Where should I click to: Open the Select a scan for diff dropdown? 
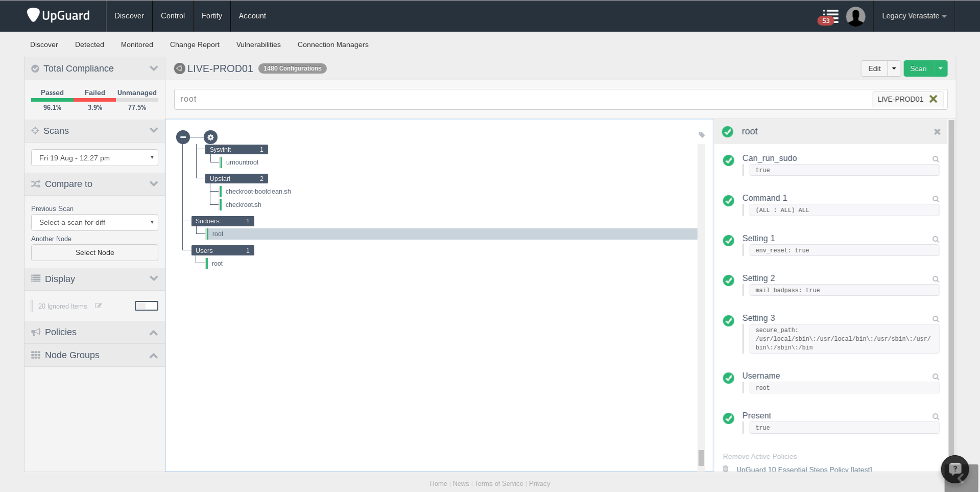tap(94, 222)
